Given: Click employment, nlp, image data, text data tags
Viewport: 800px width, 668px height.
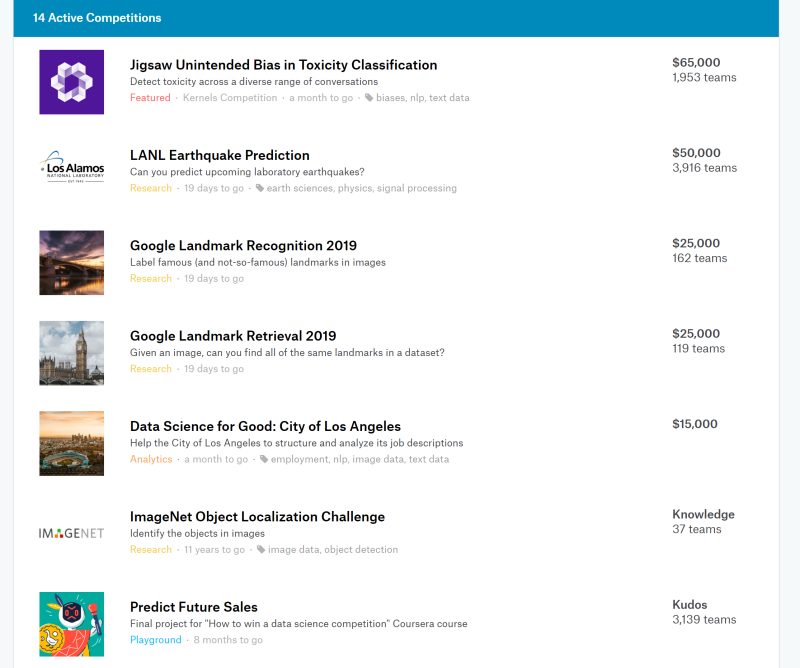Looking at the screenshot, I should point(360,459).
